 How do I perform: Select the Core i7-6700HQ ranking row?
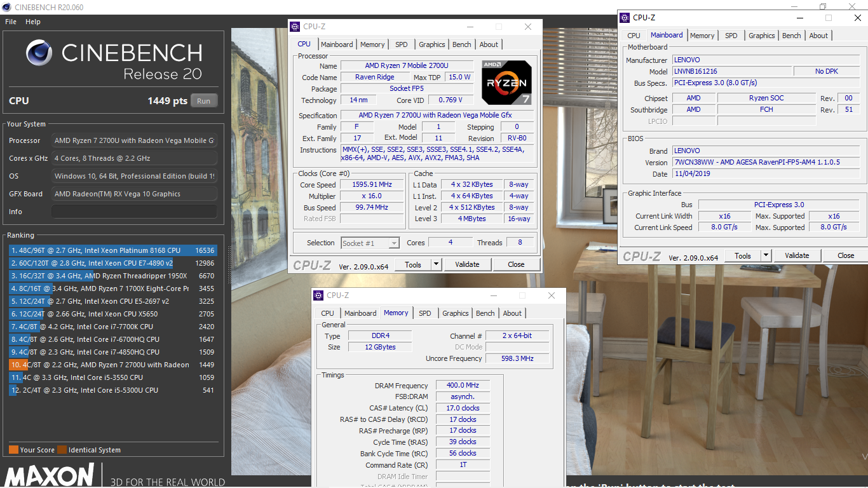(x=112, y=339)
